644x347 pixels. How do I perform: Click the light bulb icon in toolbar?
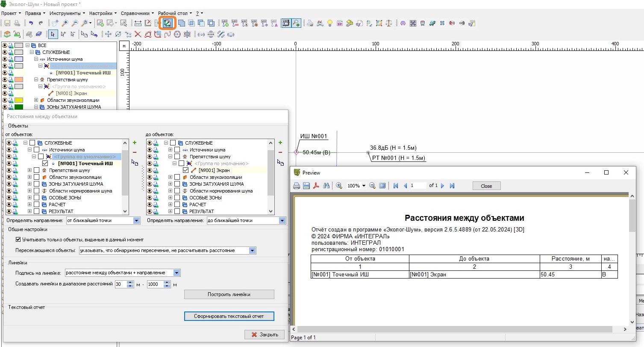click(329, 23)
